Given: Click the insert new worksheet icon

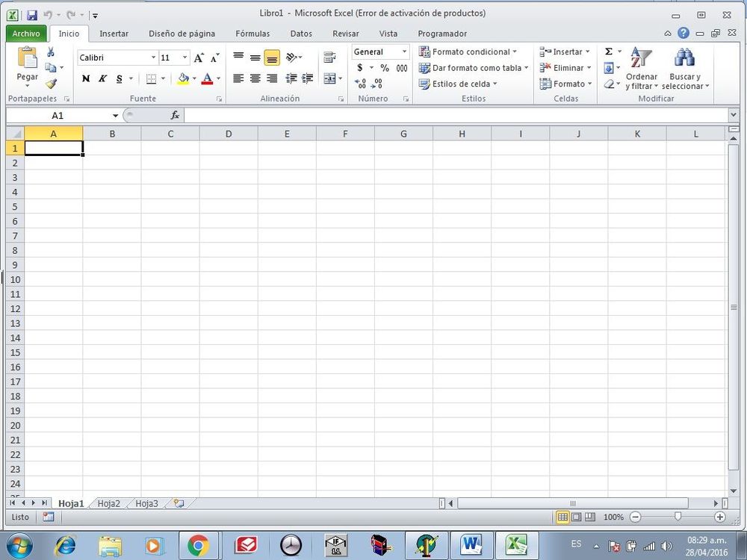Looking at the screenshot, I should tap(178, 503).
